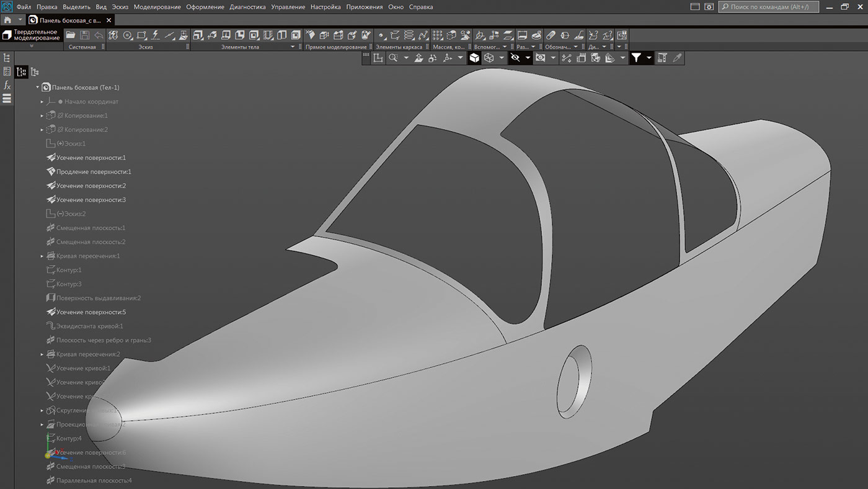Viewport: 868px width, 489px height.
Task: Open the variables fx panel
Action: pos(7,85)
